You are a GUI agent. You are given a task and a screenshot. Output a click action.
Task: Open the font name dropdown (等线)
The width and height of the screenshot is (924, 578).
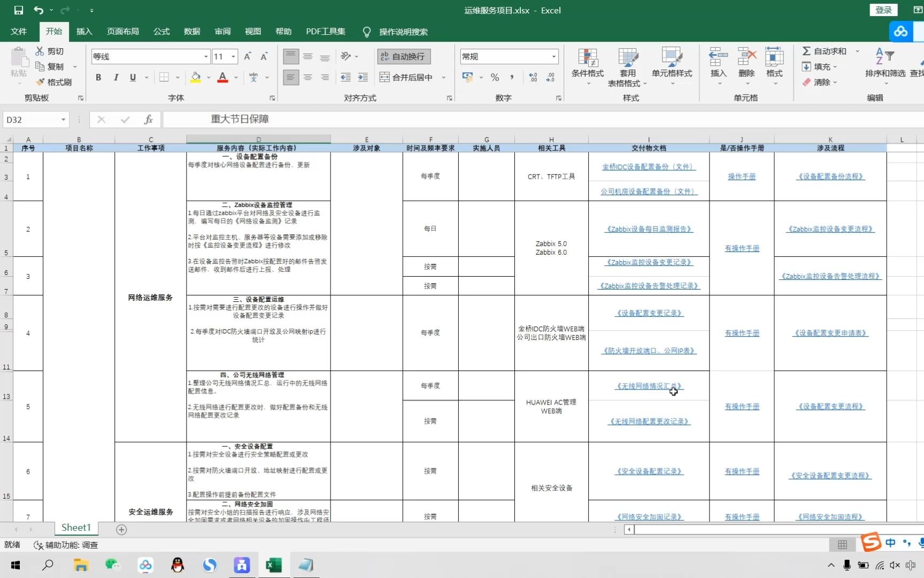[x=206, y=56]
